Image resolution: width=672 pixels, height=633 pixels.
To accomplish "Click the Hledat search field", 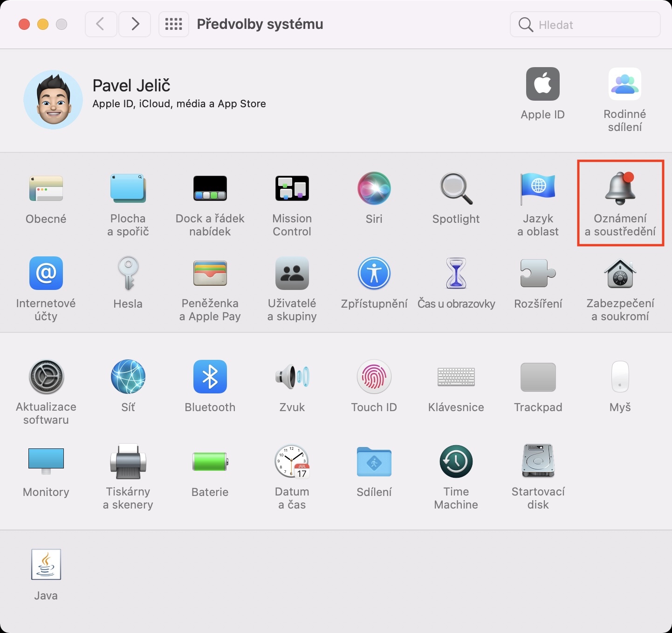I will point(585,24).
